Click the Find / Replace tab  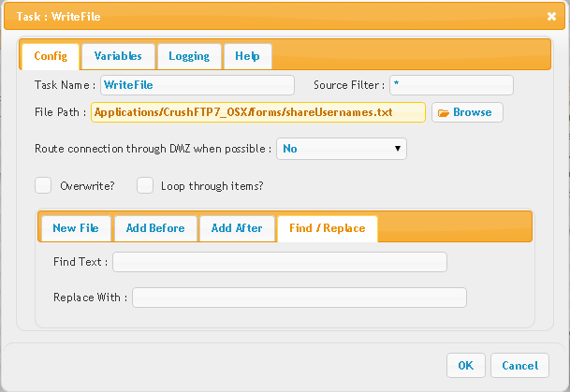click(x=328, y=229)
